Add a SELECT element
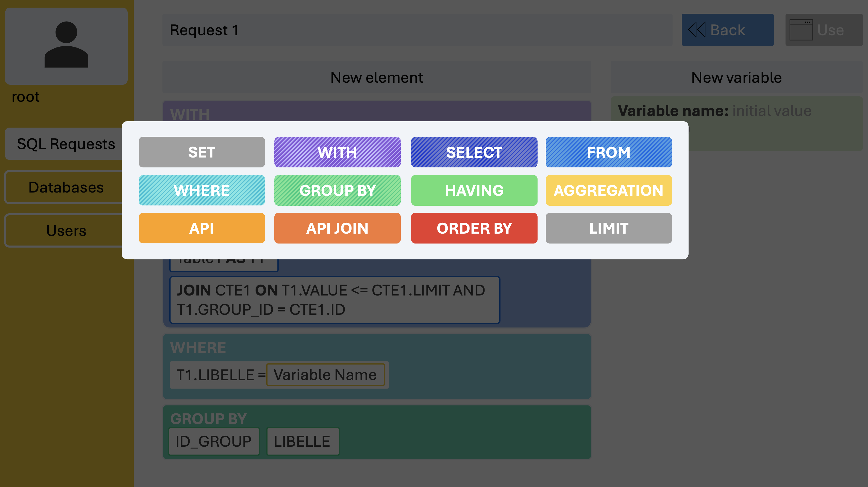 point(474,152)
